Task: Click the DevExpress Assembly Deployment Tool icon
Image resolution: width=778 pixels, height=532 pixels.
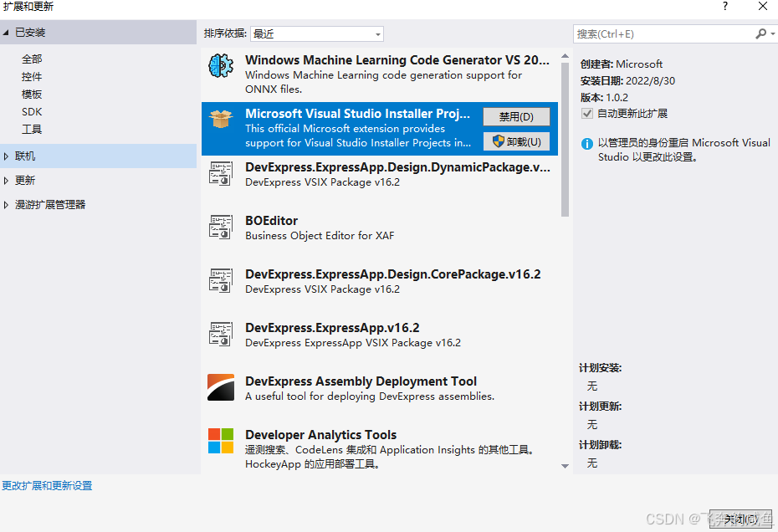Action: point(221,387)
